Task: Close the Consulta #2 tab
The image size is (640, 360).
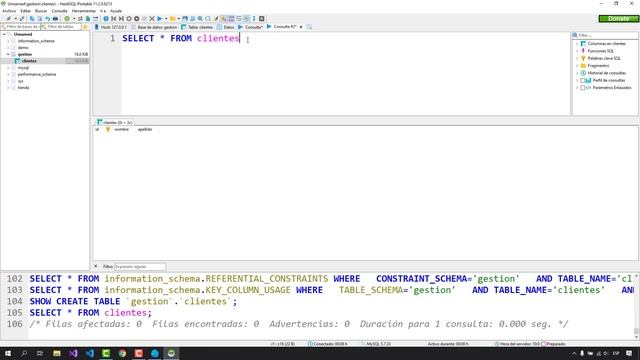Action: 301,27
